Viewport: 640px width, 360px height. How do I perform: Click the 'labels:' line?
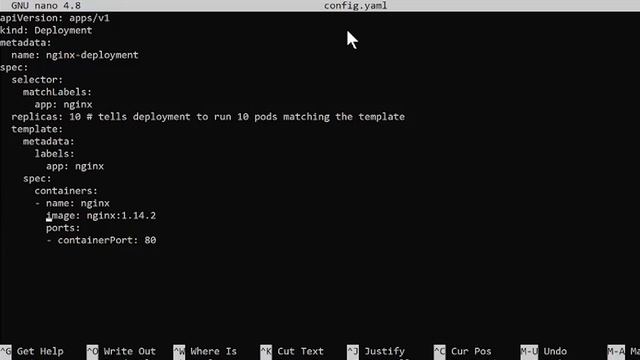pos(55,154)
